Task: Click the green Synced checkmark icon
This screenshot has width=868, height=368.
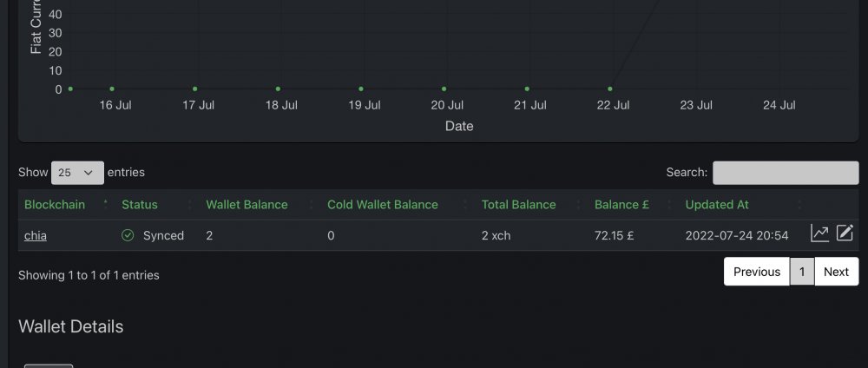Action: 128,236
